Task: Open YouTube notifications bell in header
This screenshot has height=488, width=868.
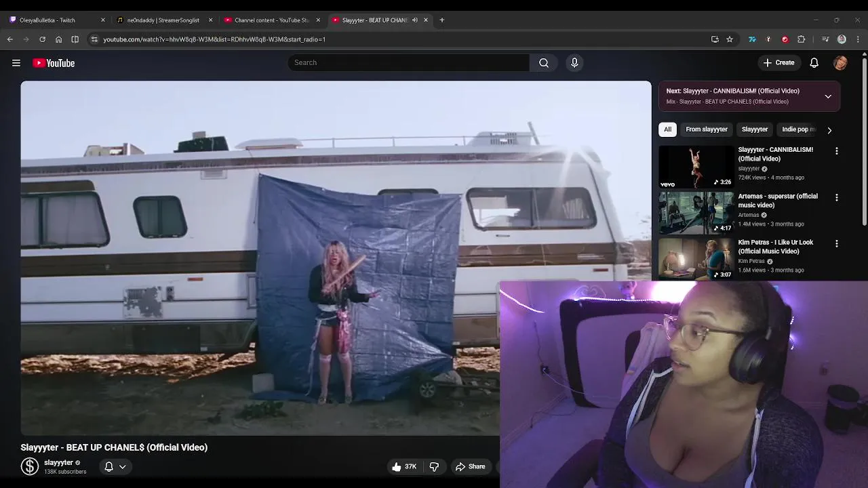Action: [814, 62]
